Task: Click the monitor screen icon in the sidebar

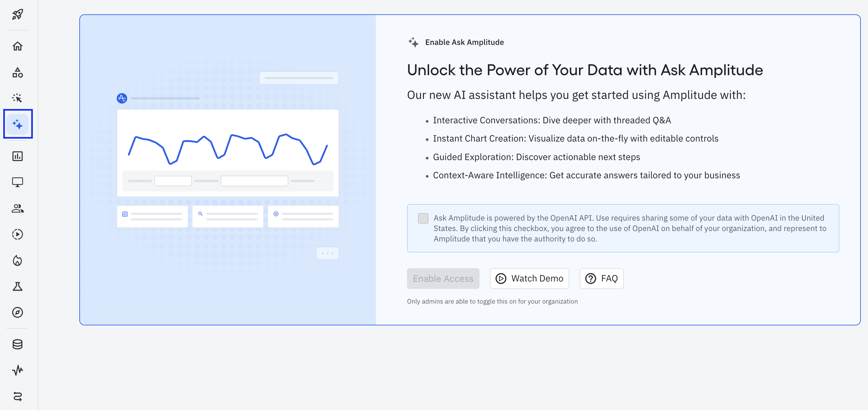Action: [18, 182]
